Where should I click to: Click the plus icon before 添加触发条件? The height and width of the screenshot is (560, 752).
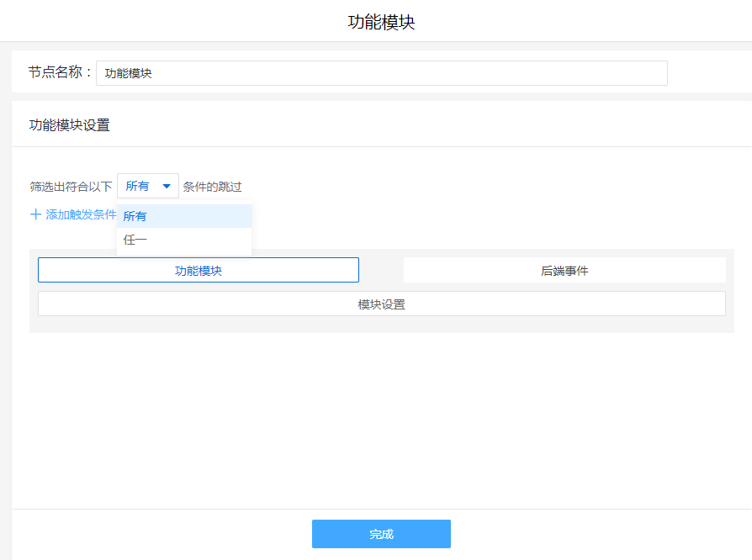35,214
